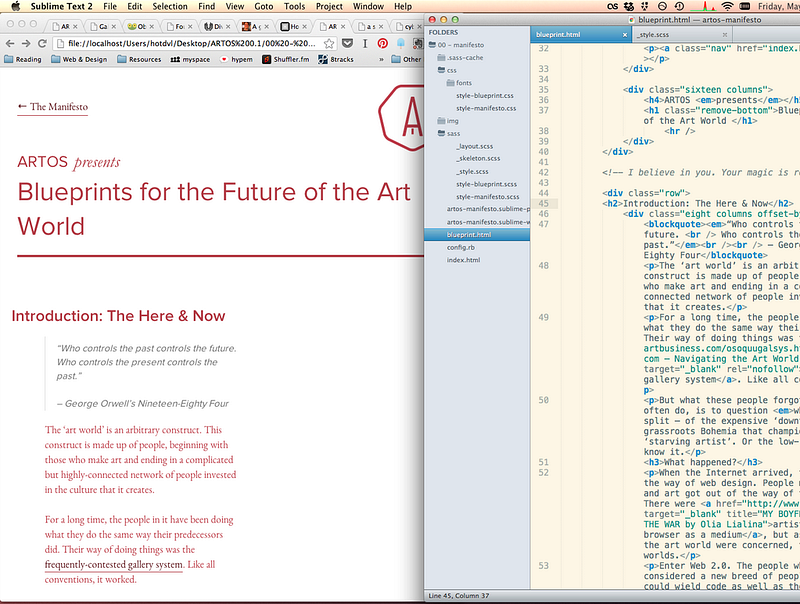Expand the img folder in sidebar
Screen dimensions: 800x604
click(439, 120)
